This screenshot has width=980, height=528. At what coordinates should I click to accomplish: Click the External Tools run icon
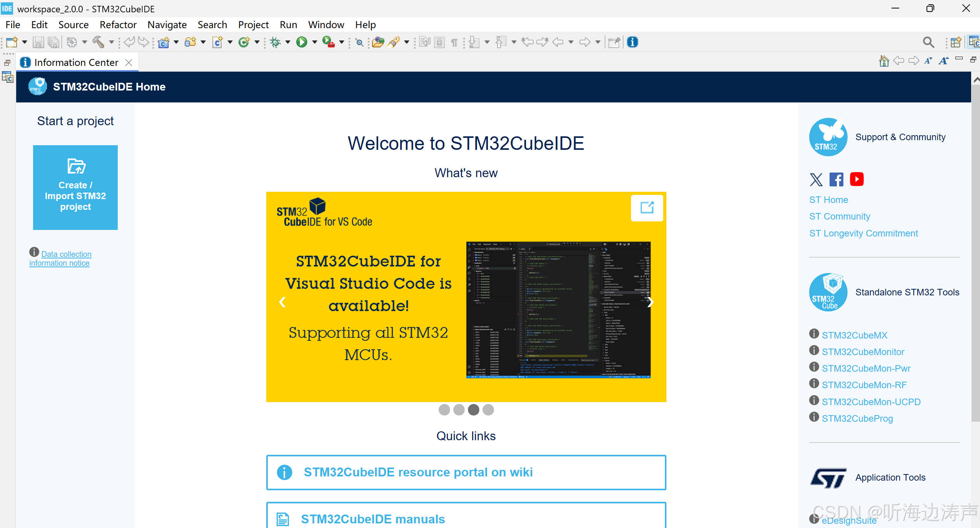pos(328,42)
